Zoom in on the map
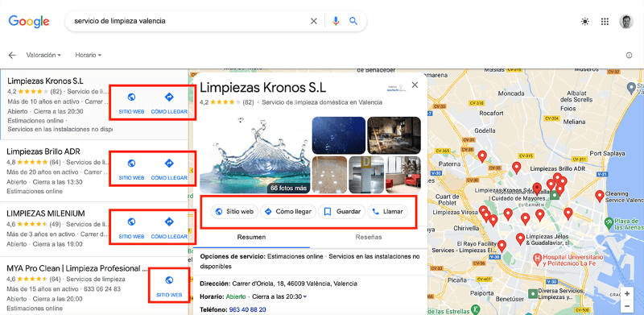Screen dimensions: 644x315 [627, 293]
